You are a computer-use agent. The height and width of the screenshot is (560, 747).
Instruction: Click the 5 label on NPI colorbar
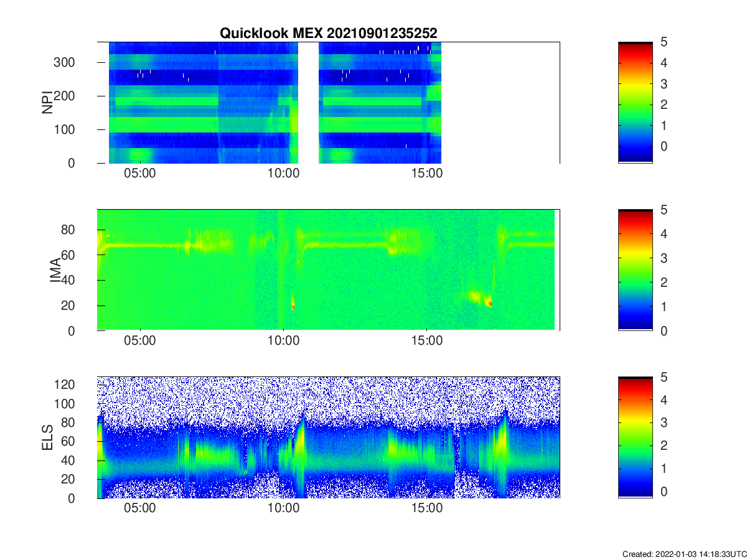point(663,42)
